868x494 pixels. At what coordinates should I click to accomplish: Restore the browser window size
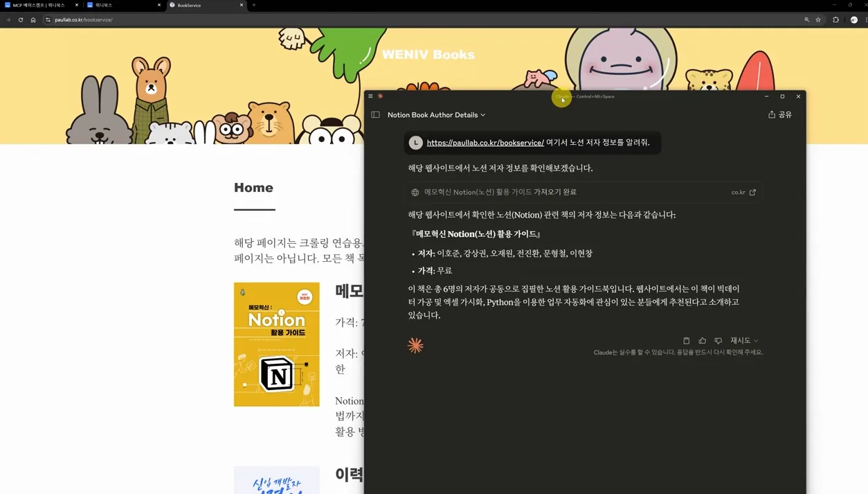pos(851,5)
